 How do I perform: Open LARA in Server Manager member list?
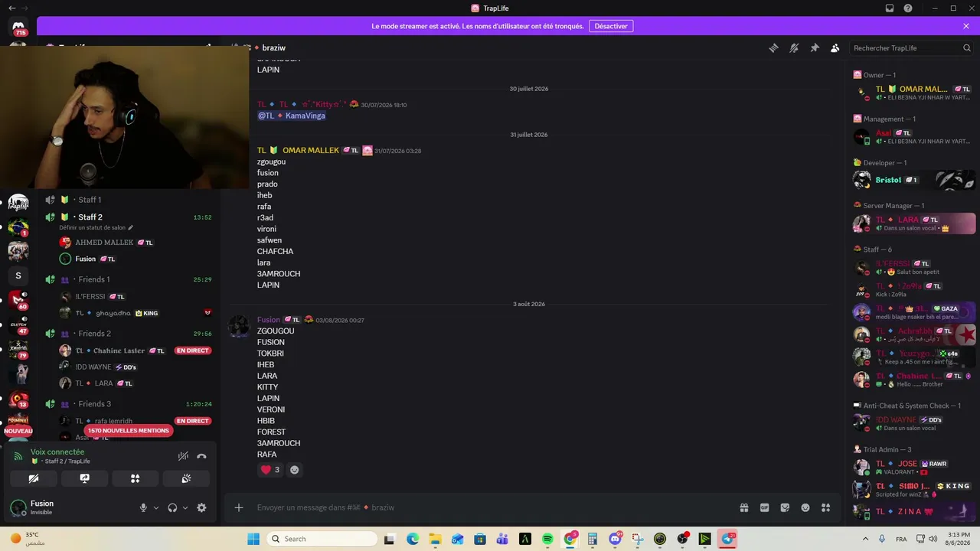click(x=914, y=223)
